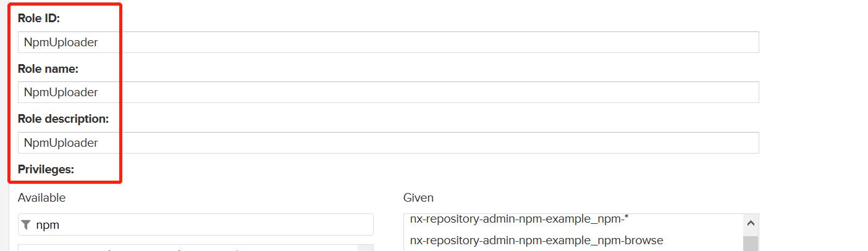Click the Available column heading

[41, 198]
